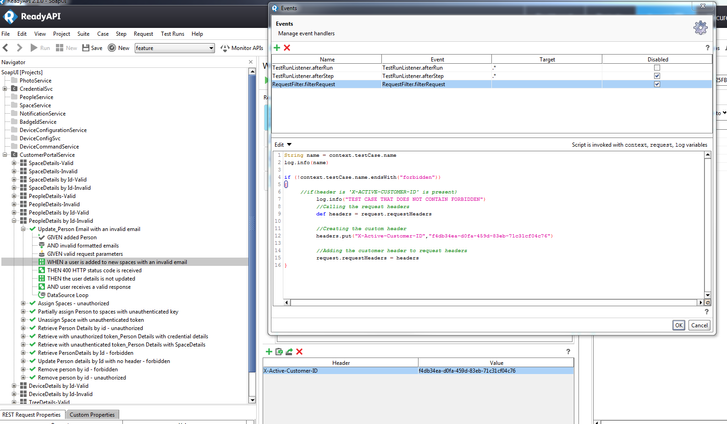
Task: Click the green add header icon
Action: click(268, 351)
